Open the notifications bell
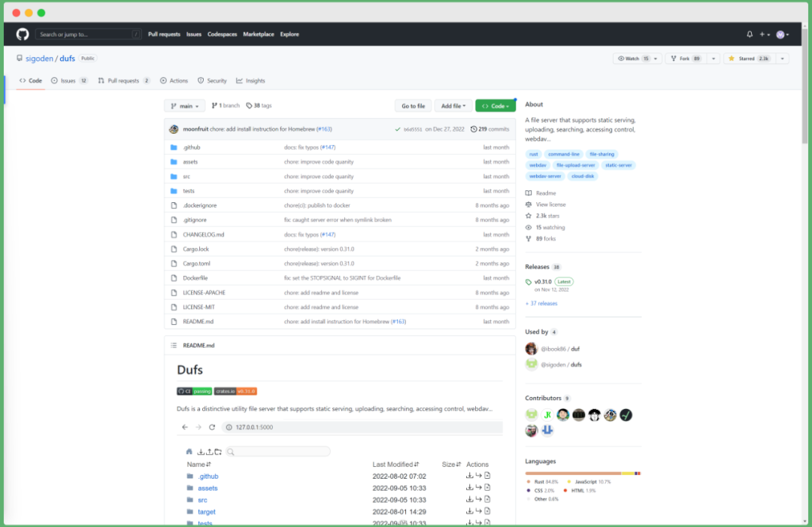Image resolution: width=812 pixels, height=527 pixels. 750,34
